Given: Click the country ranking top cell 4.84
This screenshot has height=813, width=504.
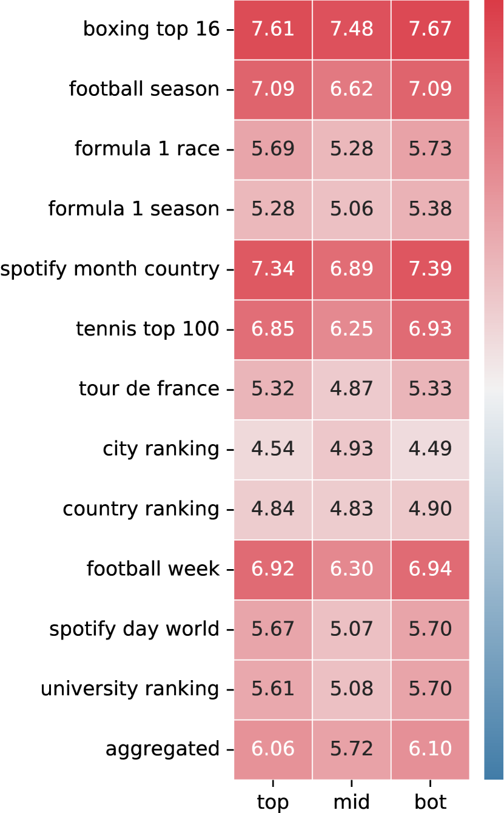Looking at the screenshot, I should coord(273,509).
